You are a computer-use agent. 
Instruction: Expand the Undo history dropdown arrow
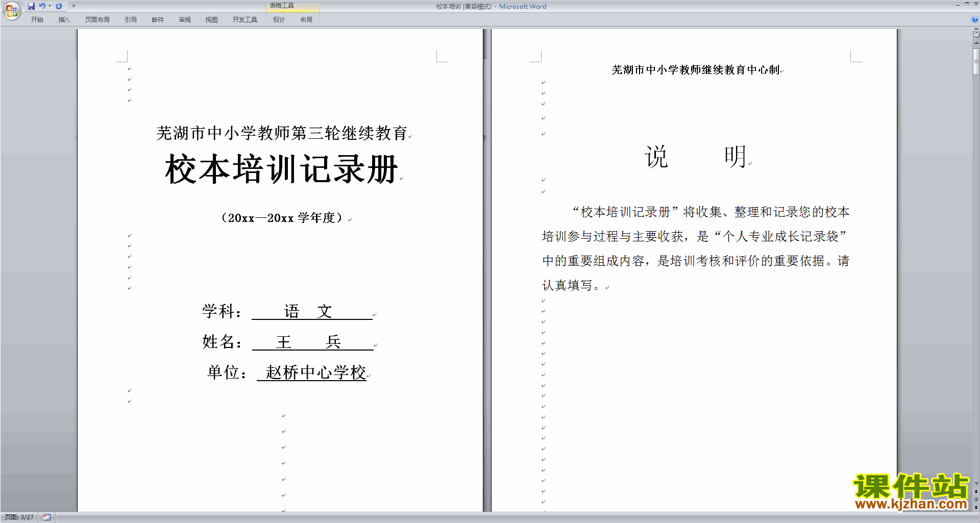click(x=50, y=6)
